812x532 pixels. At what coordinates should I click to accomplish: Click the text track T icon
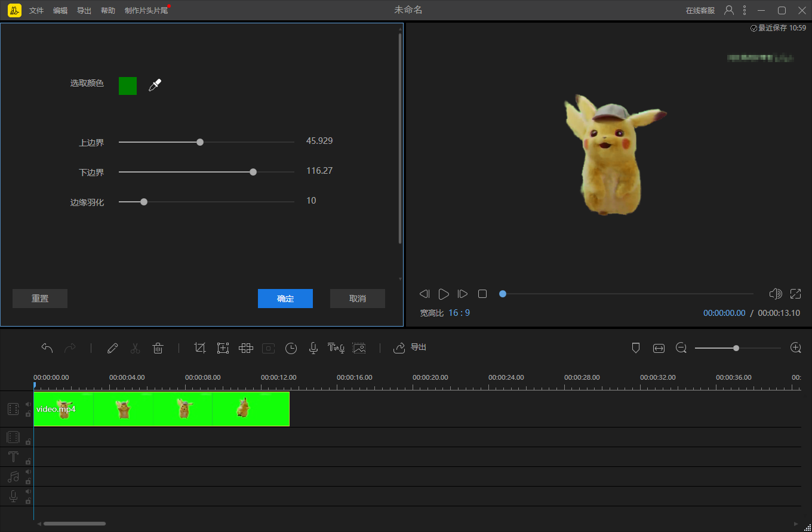coord(13,457)
